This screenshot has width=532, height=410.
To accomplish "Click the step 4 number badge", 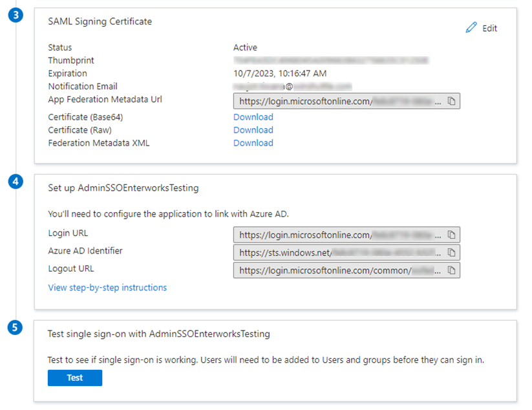I will click(17, 182).
